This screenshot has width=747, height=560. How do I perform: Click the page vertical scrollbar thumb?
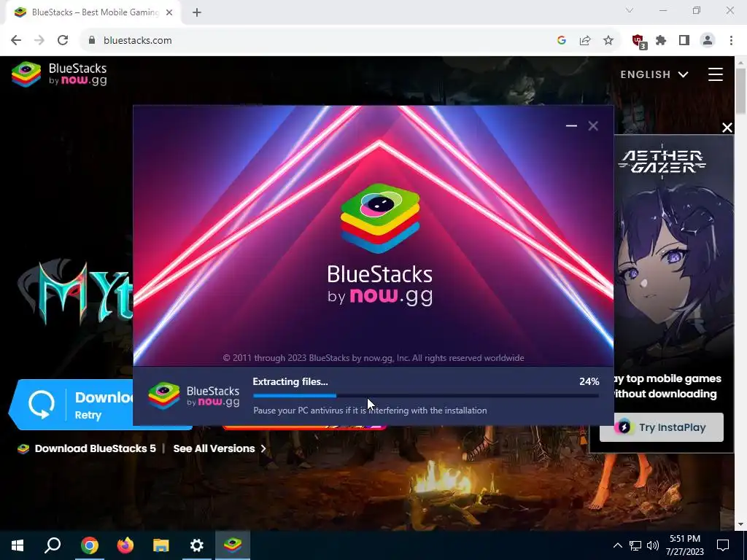click(740, 90)
